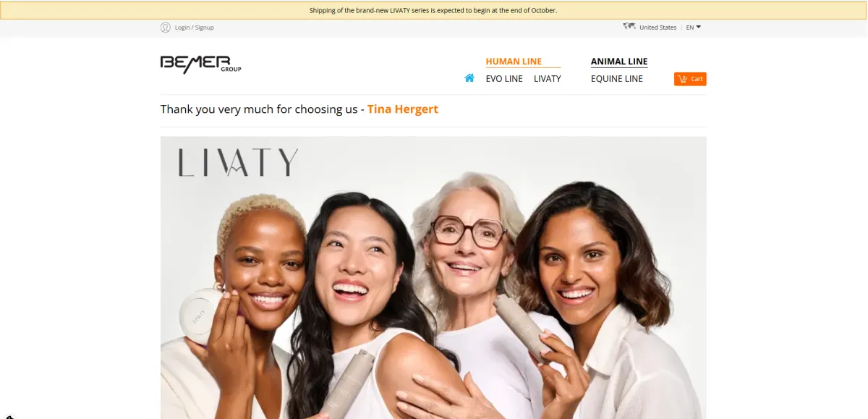This screenshot has width=868, height=419.
Task: Click the Login / Signup link
Action: coord(195,27)
